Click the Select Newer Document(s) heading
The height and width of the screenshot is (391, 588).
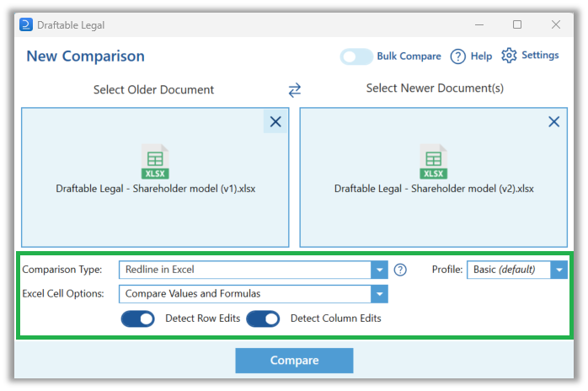tap(435, 88)
